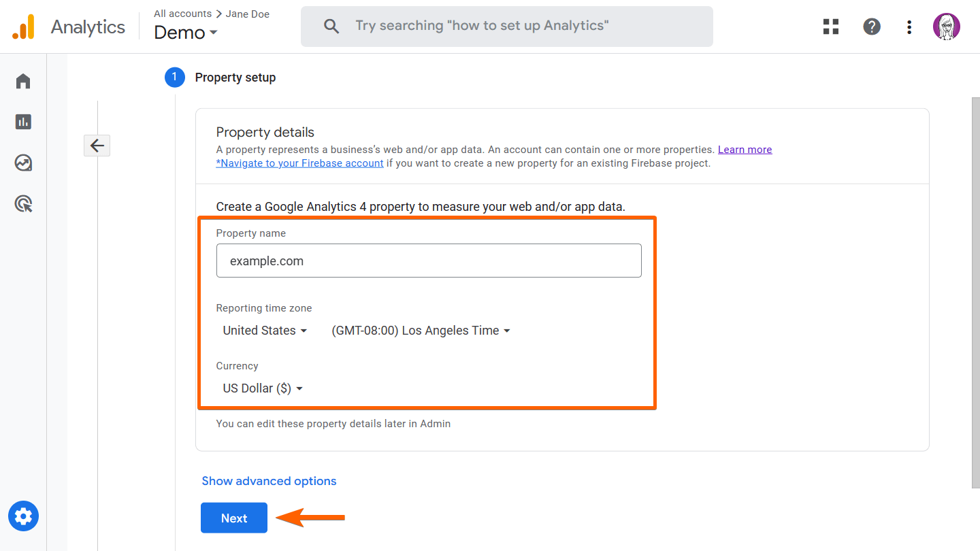Screen dimensions: 980x551
Task: Open the US Dollar currency dropdown
Action: pyautogui.click(x=263, y=388)
